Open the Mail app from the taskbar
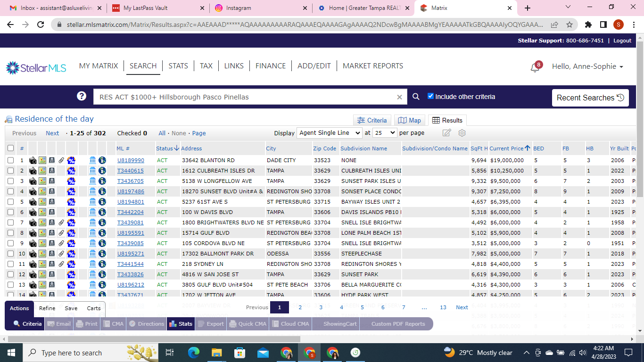The image size is (644, 362). pos(263,353)
